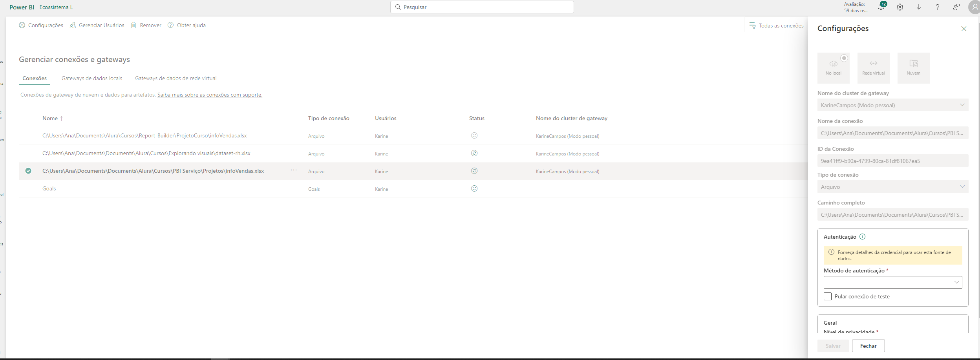Screen dimensions: 980x360
Task: Click the Nome da conexão field
Action: [x=893, y=133]
